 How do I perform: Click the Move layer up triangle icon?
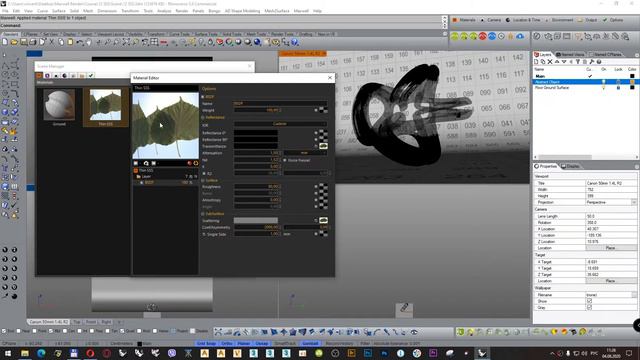click(x=557, y=62)
